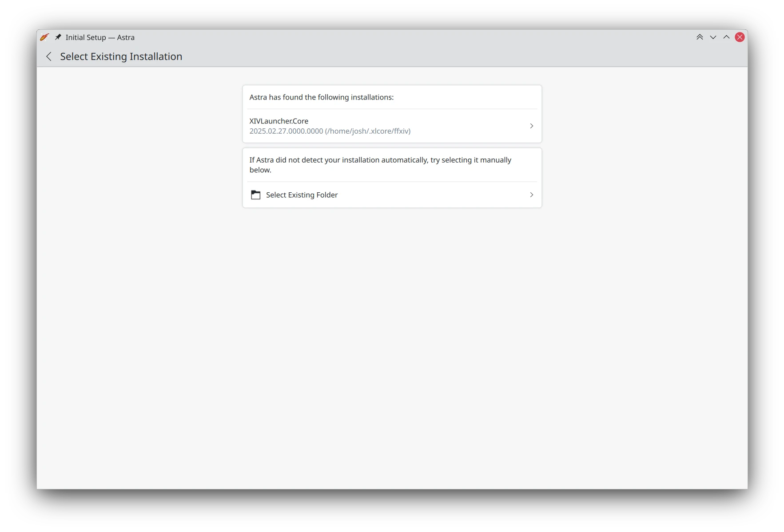Choose Select Existing Folder
Screen dimensions: 784x532
point(392,195)
